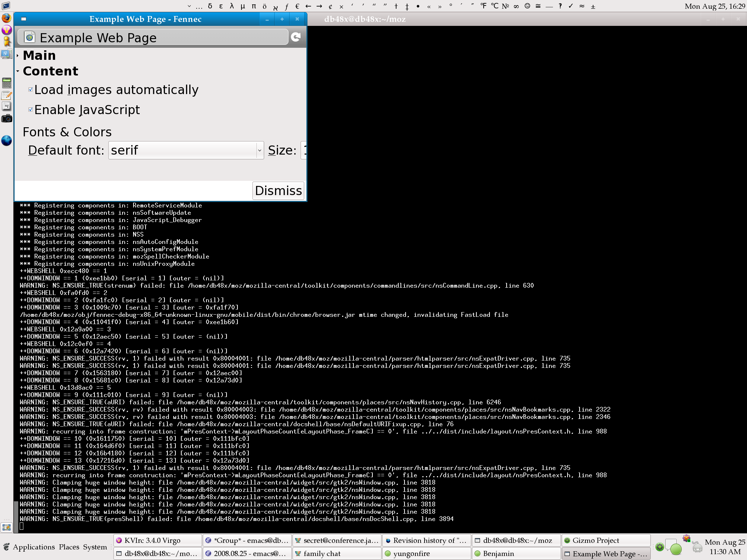This screenshot has width=747, height=560.
Task: Open the notepad text editor launcher
Action: pos(7,96)
